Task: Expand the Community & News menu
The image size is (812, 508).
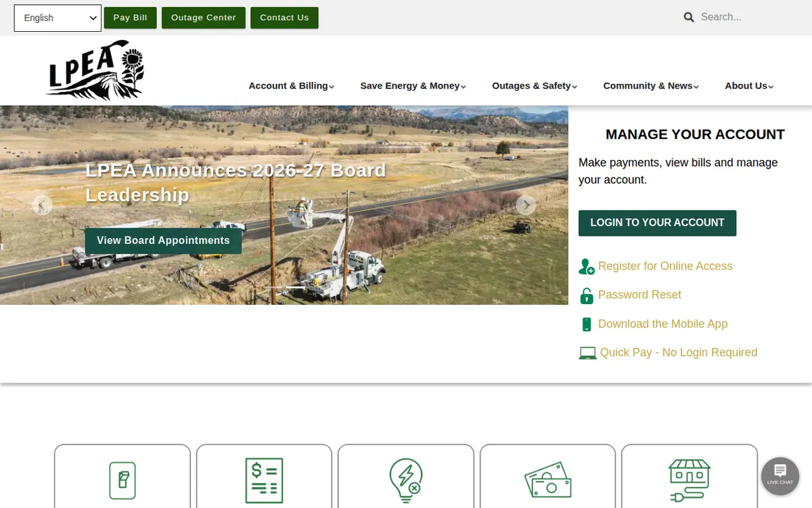Action: pos(651,86)
